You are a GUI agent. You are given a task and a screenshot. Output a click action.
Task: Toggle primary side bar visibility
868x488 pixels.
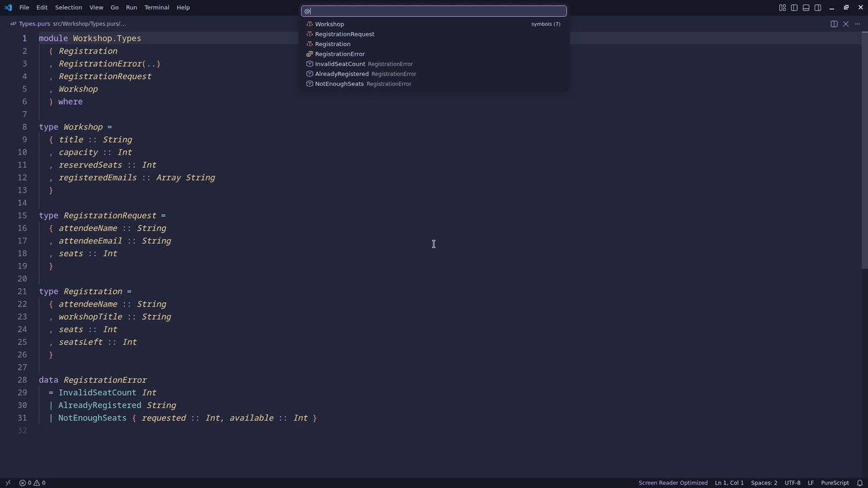coord(794,7)
